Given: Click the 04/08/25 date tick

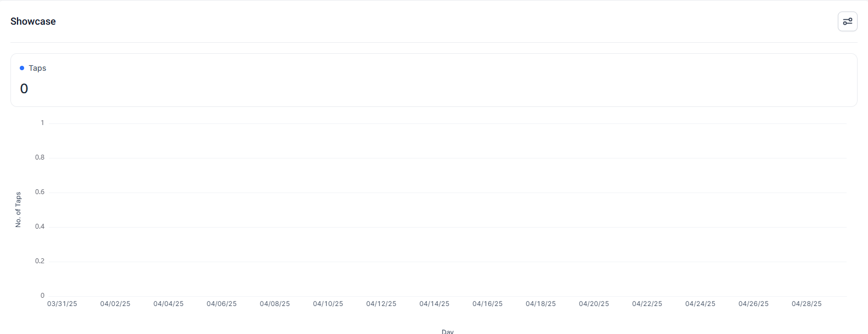Looking at the screenshot, I should coord(275,304).
